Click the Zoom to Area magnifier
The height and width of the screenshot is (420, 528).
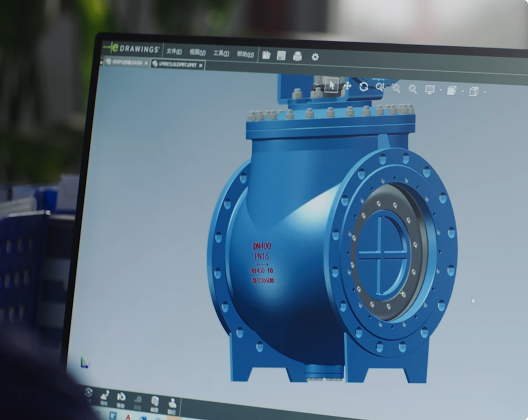coord(396,88)
